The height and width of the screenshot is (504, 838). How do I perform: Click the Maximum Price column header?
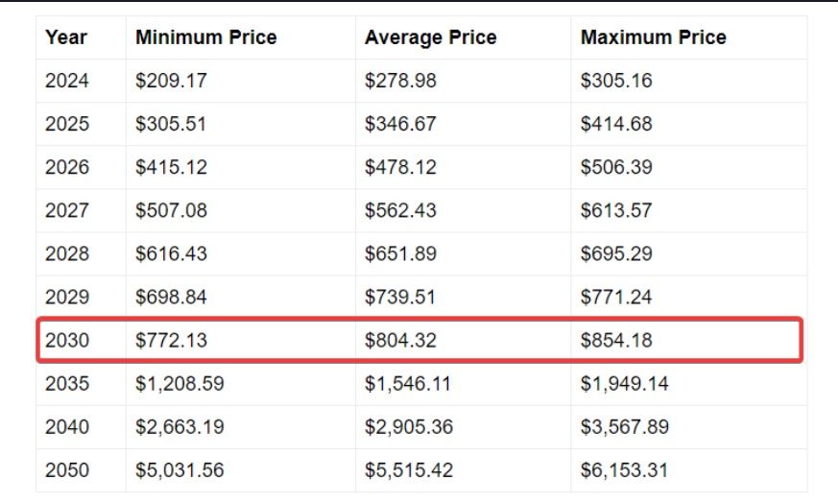coord(654,37)
